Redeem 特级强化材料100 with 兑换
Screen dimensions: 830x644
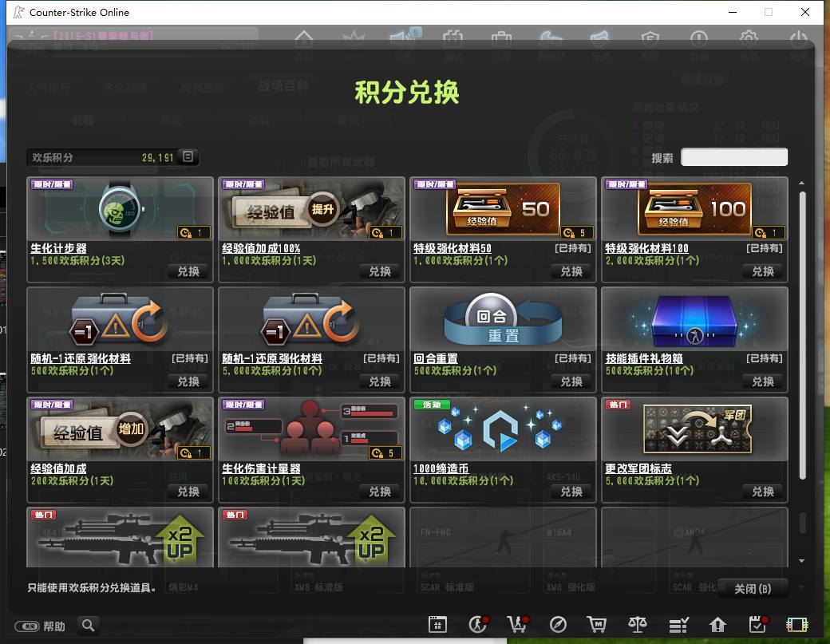pos(763,271)
